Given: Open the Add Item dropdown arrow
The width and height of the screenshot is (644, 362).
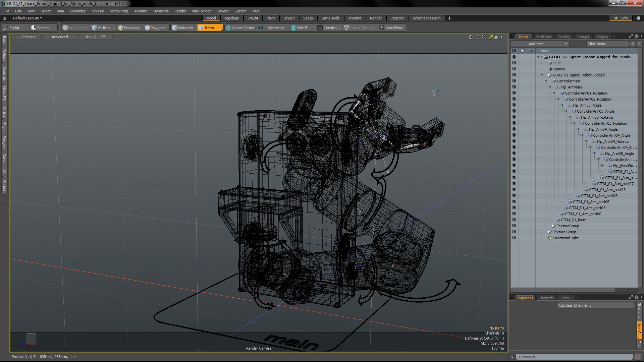Looking at the screenshot, I should point(566,44).
